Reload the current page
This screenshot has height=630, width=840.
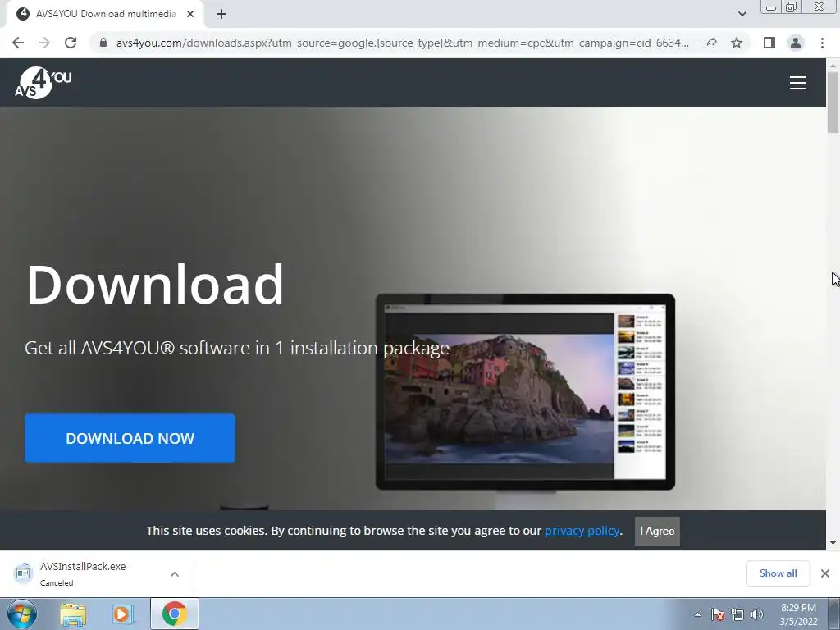(x=71, y=43)
